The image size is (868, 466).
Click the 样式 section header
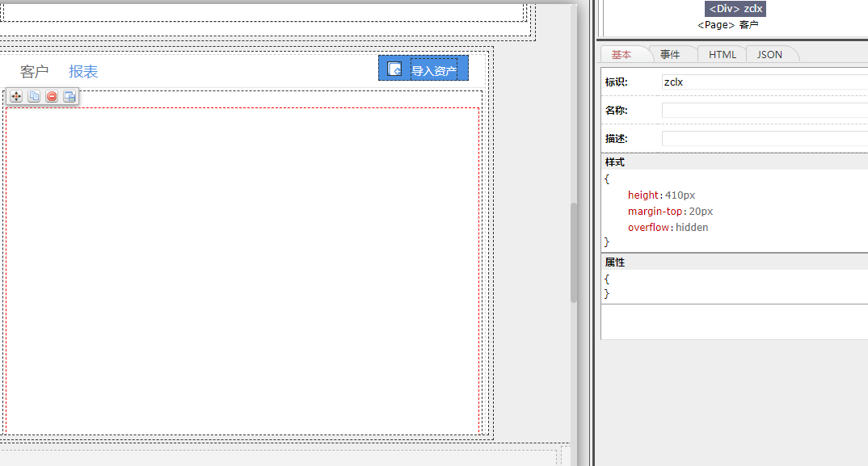coord(734,162)
